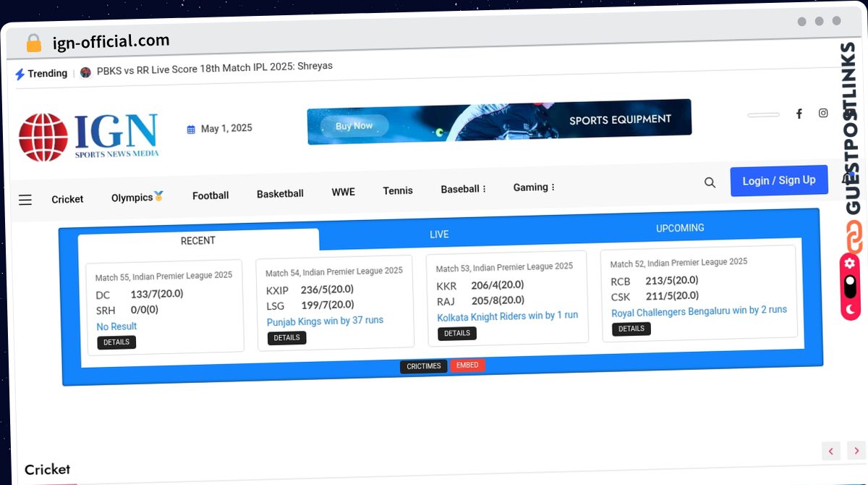Open DETAILS for Match 52 RCB vs CSK
Image resolution: width=868 pixels, height=485 pixels.
click(x=631, y=329)
